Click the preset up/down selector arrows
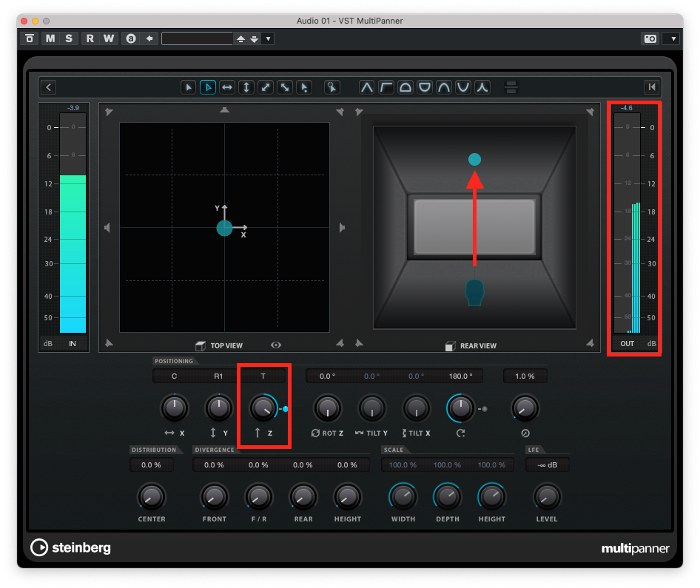 pos(247,38)
